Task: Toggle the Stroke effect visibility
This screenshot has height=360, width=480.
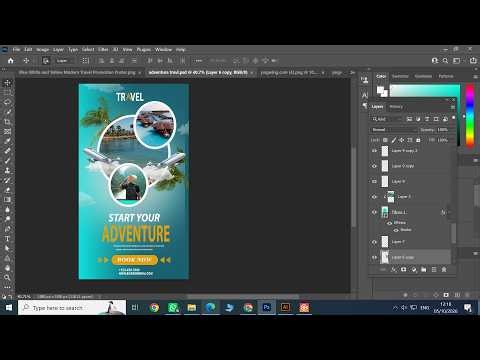Action: (396, 230)
